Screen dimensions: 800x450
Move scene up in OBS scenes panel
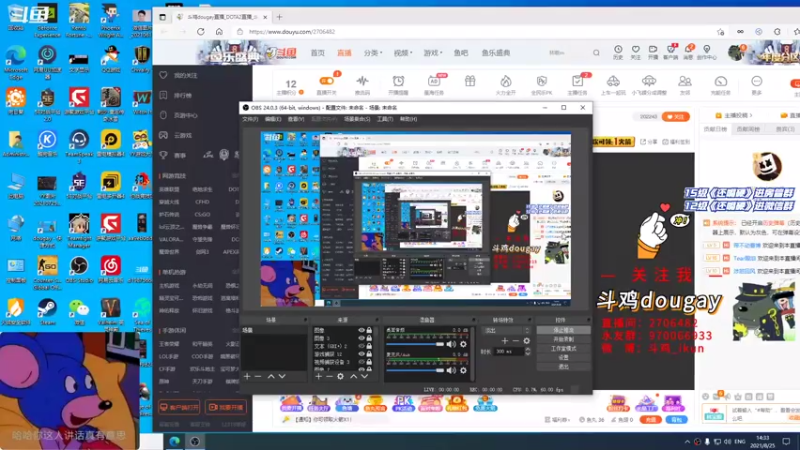(271, 377)
